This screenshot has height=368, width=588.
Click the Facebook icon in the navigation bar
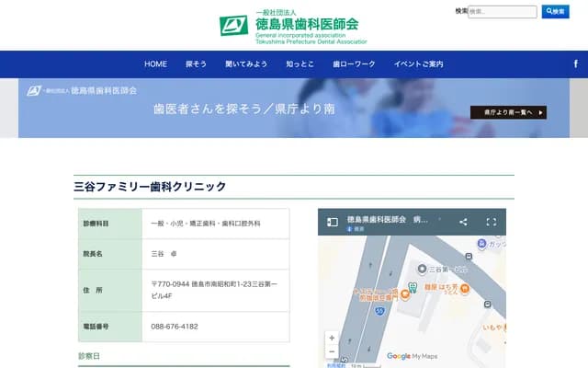[x=576, y=63]
